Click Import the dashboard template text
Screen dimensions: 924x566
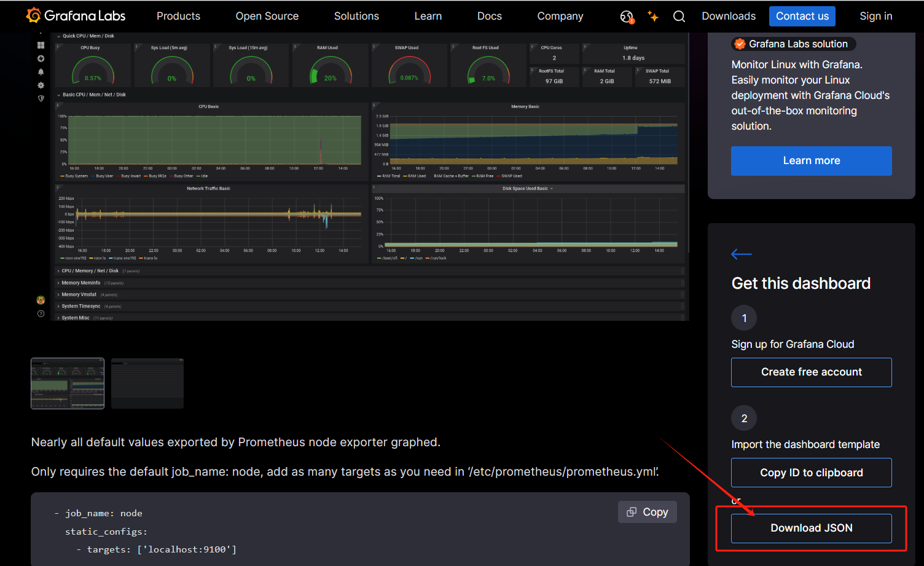tap(805, 444)
